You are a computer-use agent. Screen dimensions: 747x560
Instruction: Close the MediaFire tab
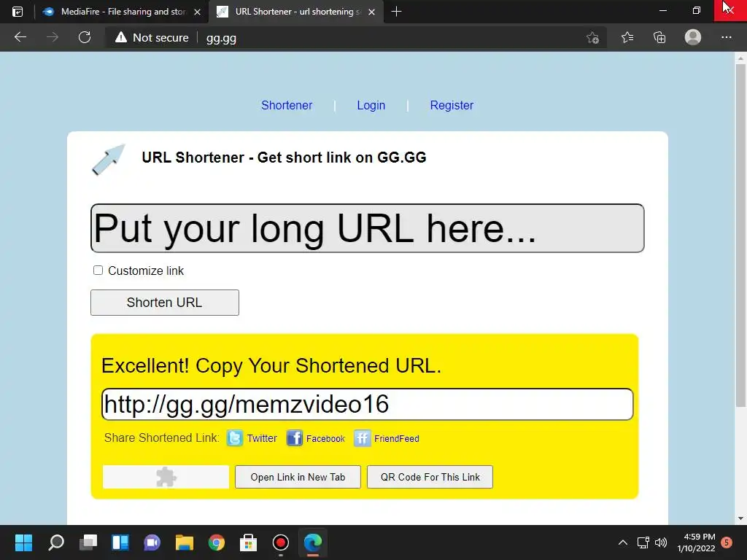click(197, 12)
